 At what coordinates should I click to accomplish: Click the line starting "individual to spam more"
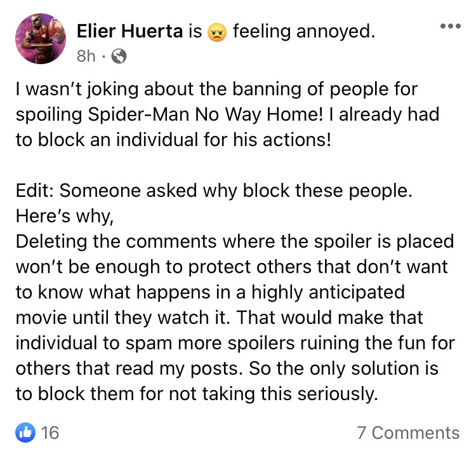tap(234, 343)
